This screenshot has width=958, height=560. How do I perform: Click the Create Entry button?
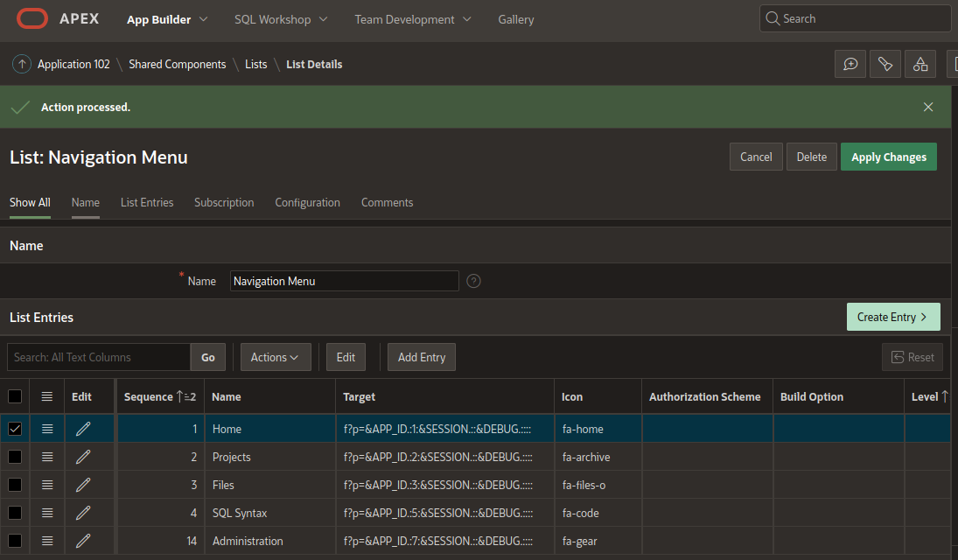tap(893, 318)
